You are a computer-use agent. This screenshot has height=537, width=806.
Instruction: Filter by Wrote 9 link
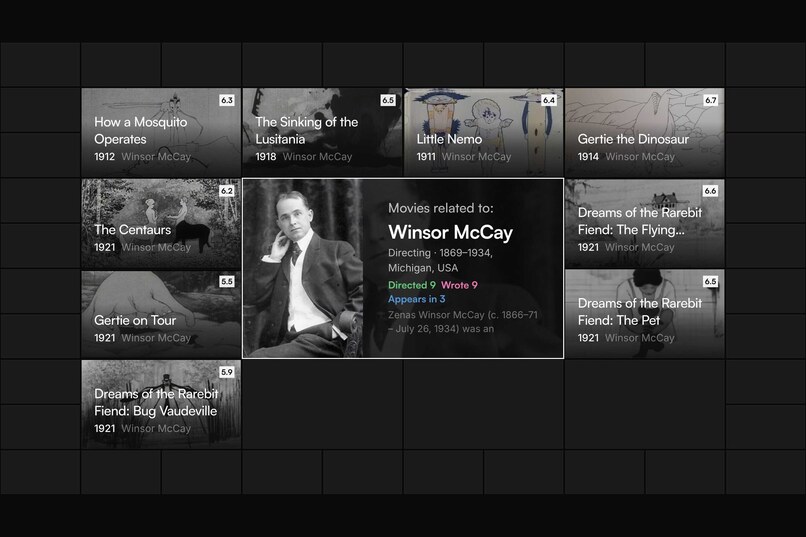tap(459, 285)
